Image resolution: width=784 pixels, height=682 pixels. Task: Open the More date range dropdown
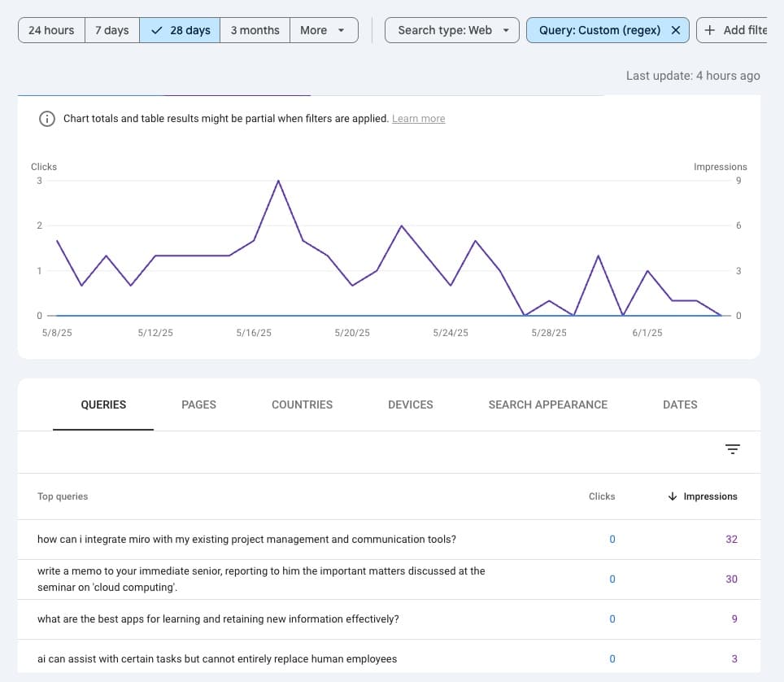coord(324,30)
